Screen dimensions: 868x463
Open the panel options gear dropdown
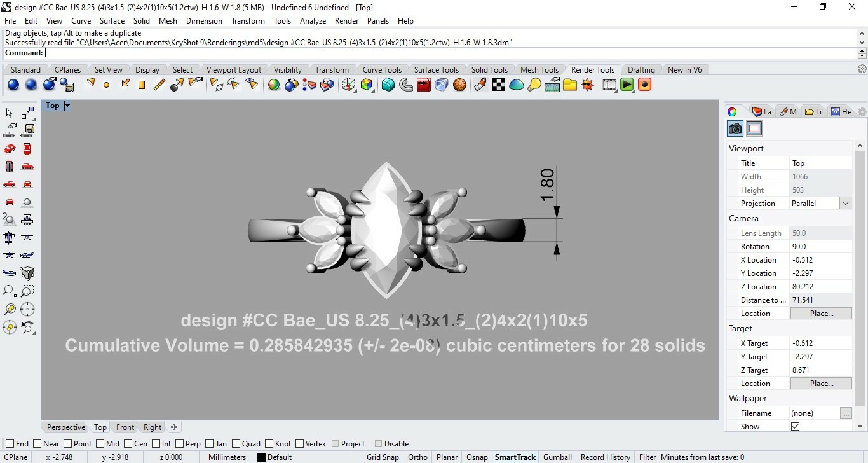coord(862,111)
